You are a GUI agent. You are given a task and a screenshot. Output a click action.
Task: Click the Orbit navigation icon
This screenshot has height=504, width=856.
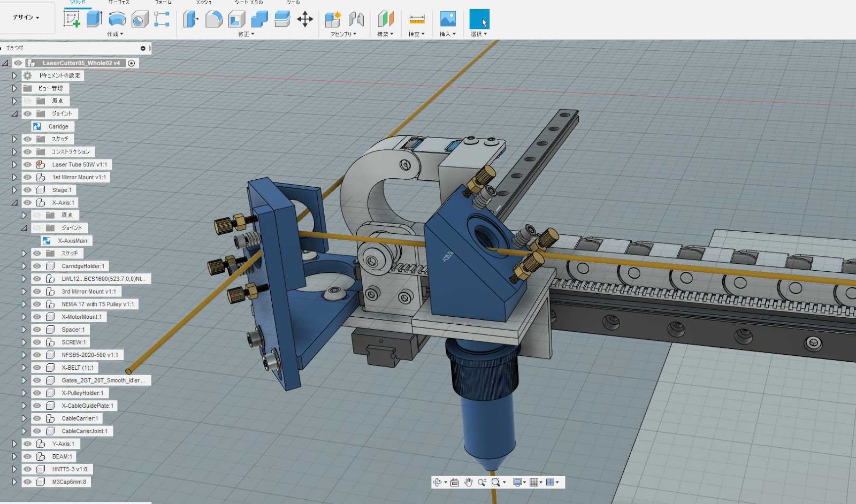[437, 482]
